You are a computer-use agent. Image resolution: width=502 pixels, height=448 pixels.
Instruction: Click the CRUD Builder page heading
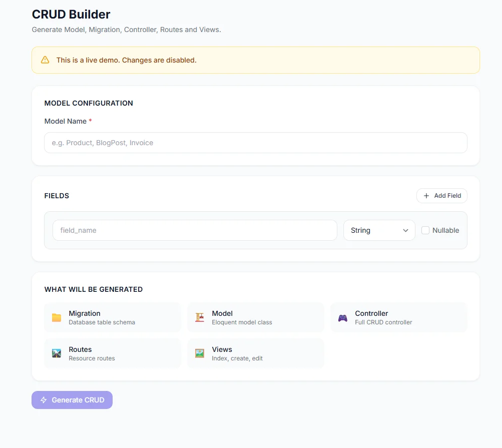(71, 15)
